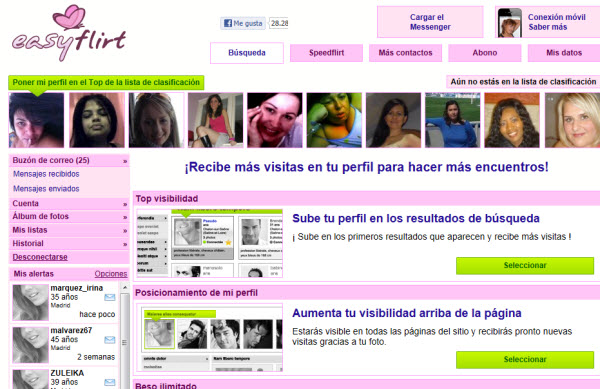Screen dimensions: 600x389
Task: Click the ZULEIKA username
Action: pyautogui.click(x=67, y=373)
